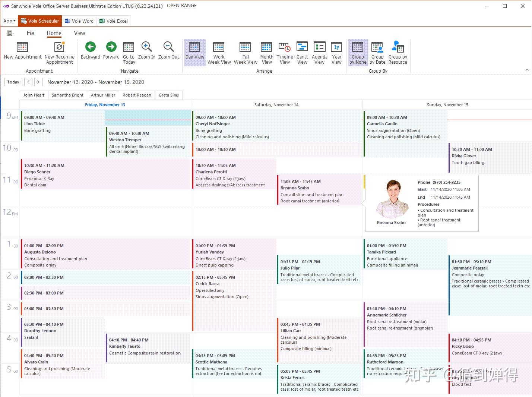Open the Gantt View
The width and height of the screenshot is (532, 397).
(x=302, y=47)
